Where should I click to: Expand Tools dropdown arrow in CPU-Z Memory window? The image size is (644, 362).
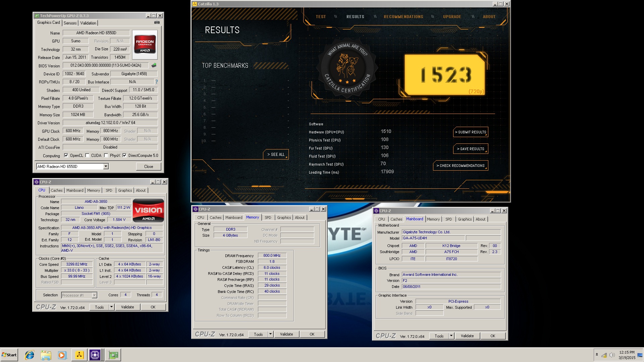click(x=271, y=334)
